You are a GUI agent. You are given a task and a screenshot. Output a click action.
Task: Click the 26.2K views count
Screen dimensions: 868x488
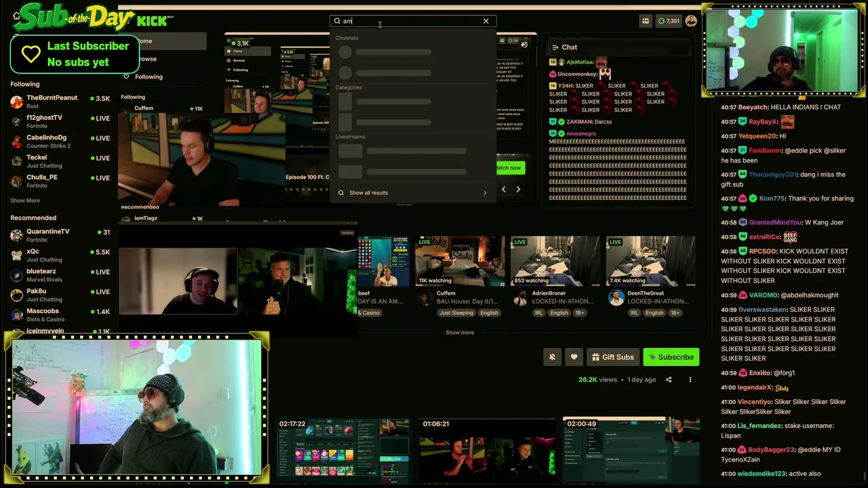click(596, 380)
